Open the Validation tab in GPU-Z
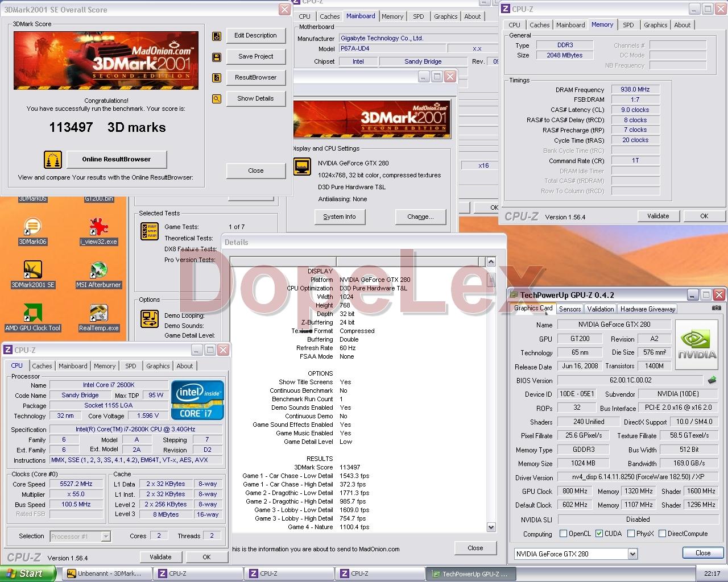This screenshot has width=728, height=582. point(601,309)
